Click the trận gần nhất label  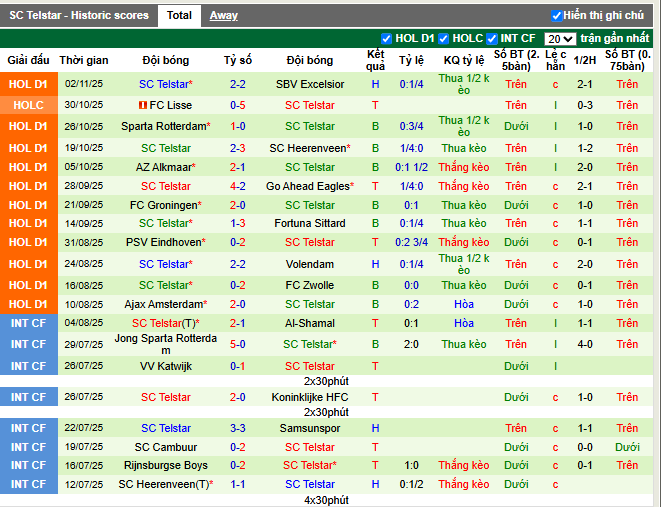pos(615,38)
